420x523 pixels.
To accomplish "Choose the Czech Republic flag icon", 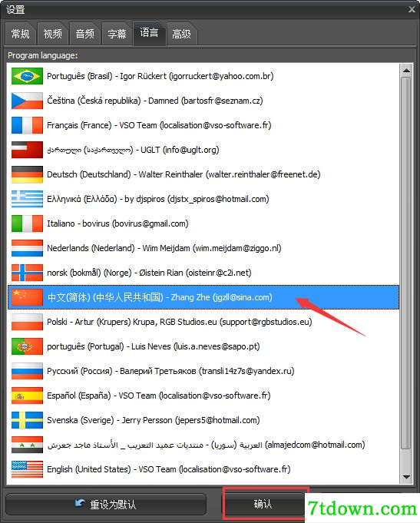I will coord(27,101).
